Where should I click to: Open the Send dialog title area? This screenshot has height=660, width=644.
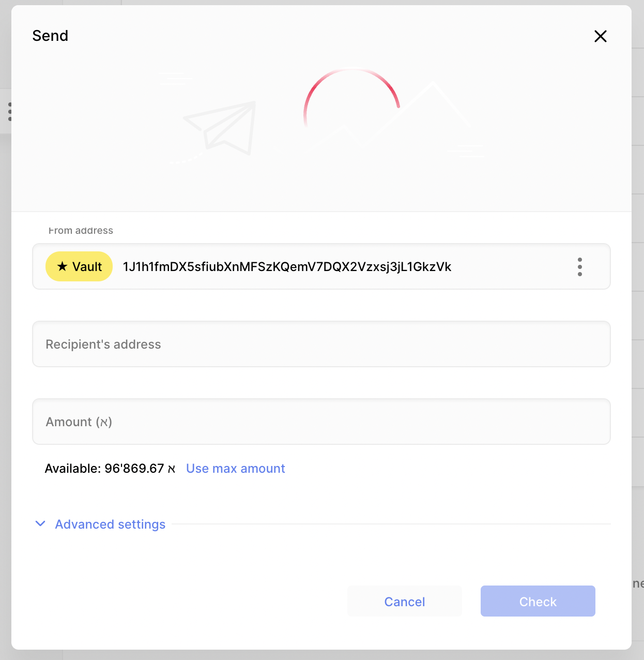50,35
